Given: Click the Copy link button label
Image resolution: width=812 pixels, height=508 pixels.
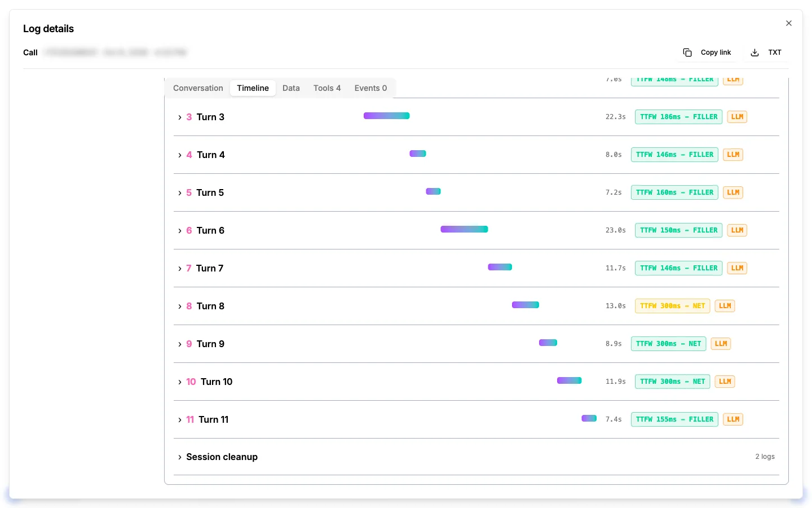Looking at the screenshot, I should 716,52.
